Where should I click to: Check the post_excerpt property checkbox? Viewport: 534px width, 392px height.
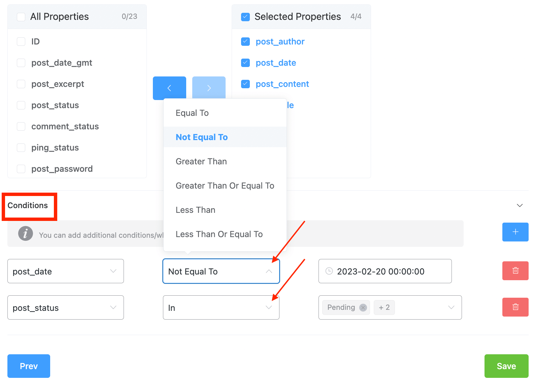point(21,84)
